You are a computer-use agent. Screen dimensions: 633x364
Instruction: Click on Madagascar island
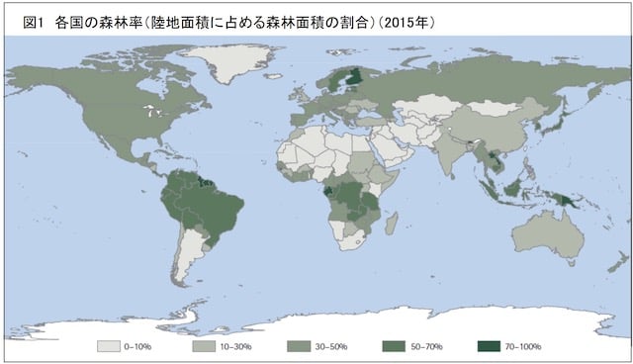[x=392, y=224]
